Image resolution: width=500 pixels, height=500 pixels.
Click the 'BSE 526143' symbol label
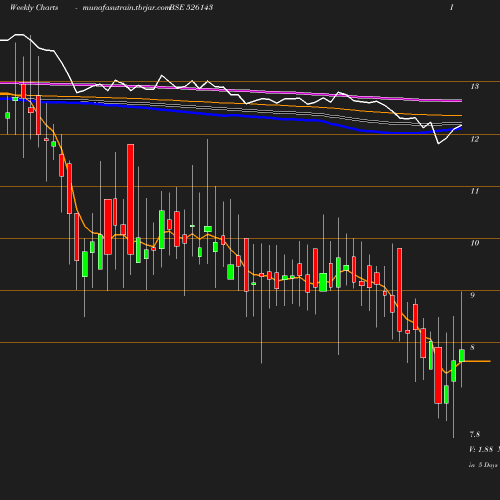click(x=192, y=7)
